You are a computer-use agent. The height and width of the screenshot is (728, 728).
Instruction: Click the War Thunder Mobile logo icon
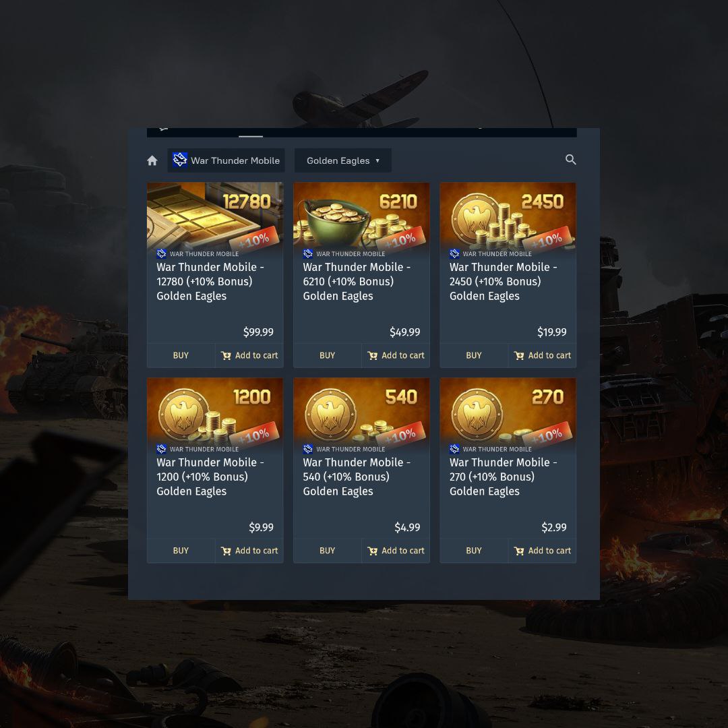pyautogui.click(x=180, y=160)
